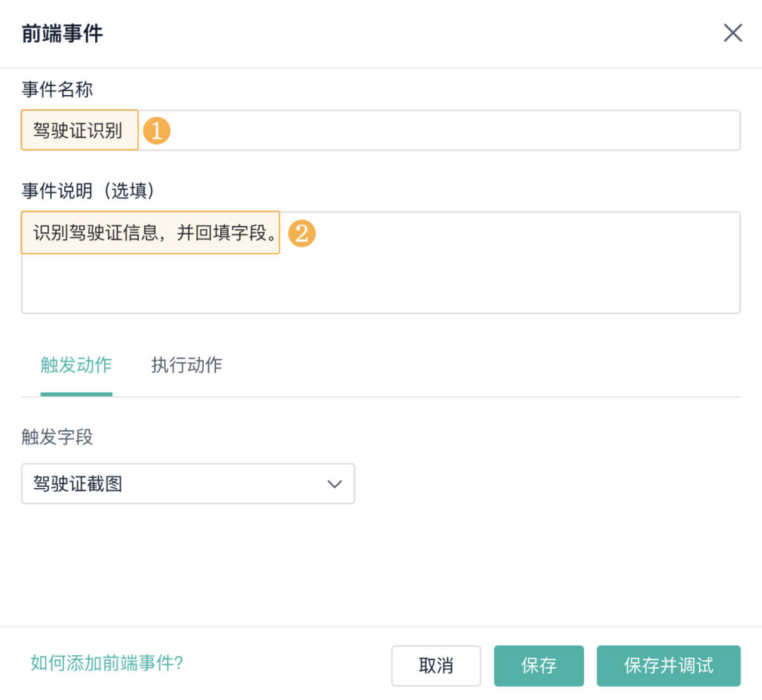Image resolution: width=762 pixels, height=700 pixels.
Task: Switch to the 执行动作 tab
Action: point(187,365)
